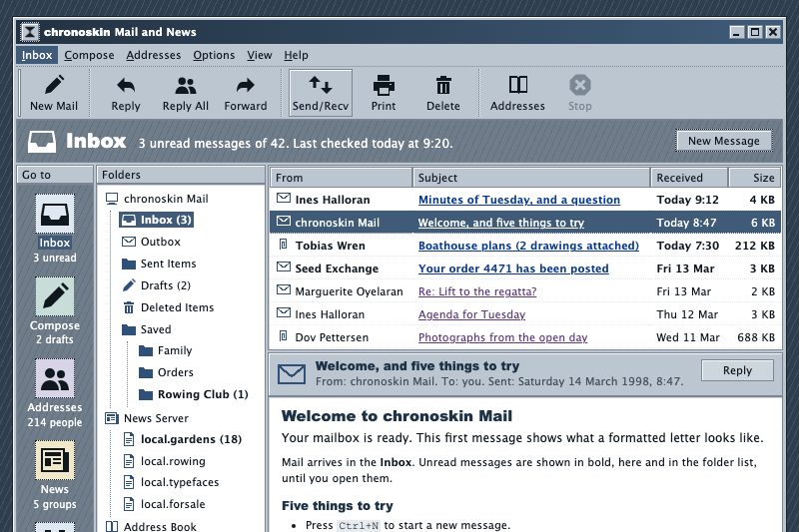Screen dimensions: 799x532
Task: Click the Deleted Items trash can icon
Action: tap(129, 307)
